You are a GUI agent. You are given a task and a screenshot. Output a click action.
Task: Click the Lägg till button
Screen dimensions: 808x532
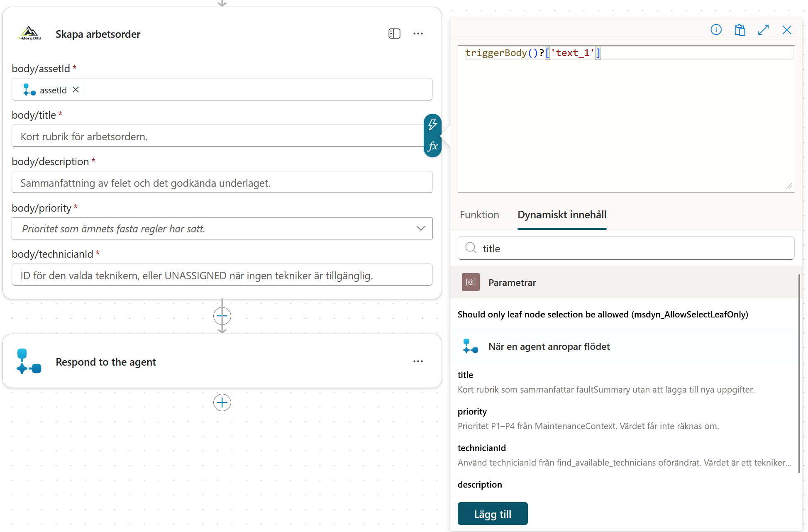[x=493, y=514]
